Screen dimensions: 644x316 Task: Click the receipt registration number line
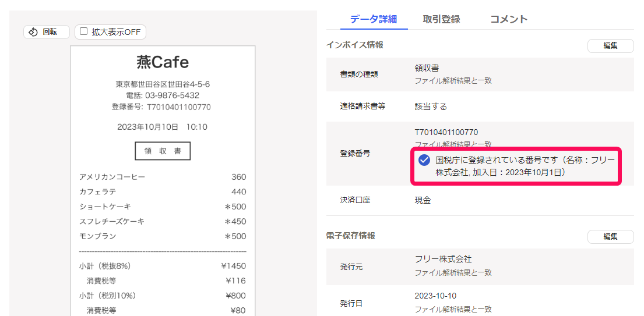(x=161, y=107)
